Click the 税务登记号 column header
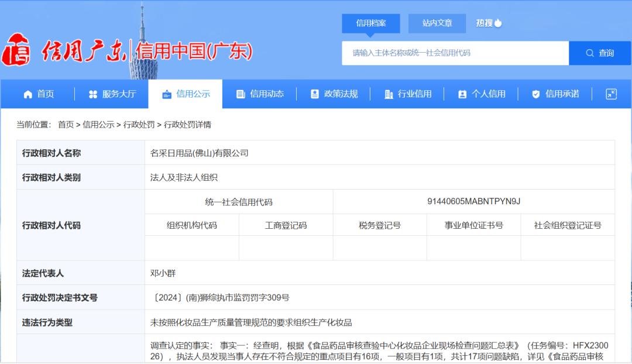Image resolution: width=632 pixels, height=364 pixels. (x=380, y=225)
